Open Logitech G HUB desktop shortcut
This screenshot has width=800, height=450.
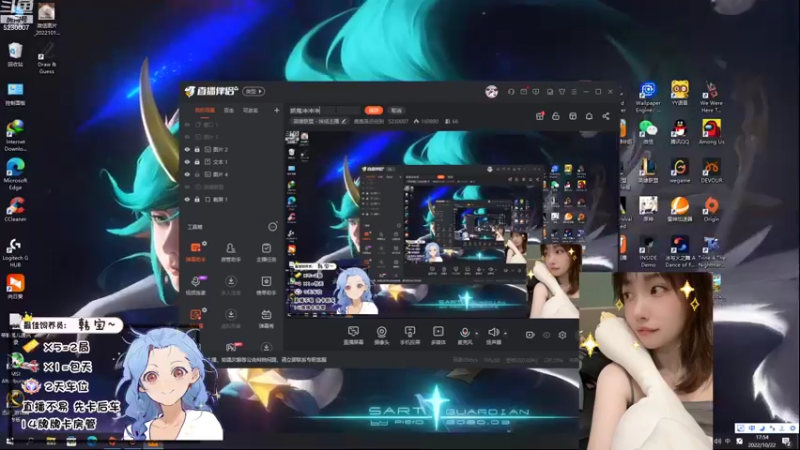tap(15, 252)
